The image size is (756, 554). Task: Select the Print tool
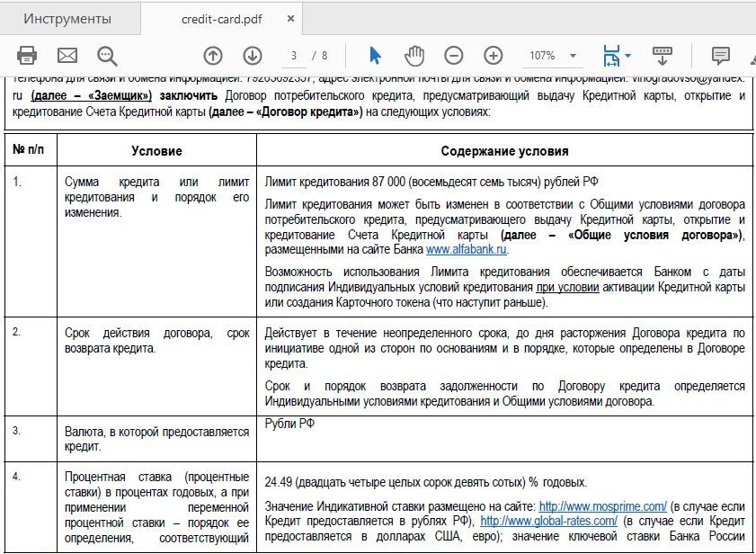pyautogui.click(x=25, y=55)
